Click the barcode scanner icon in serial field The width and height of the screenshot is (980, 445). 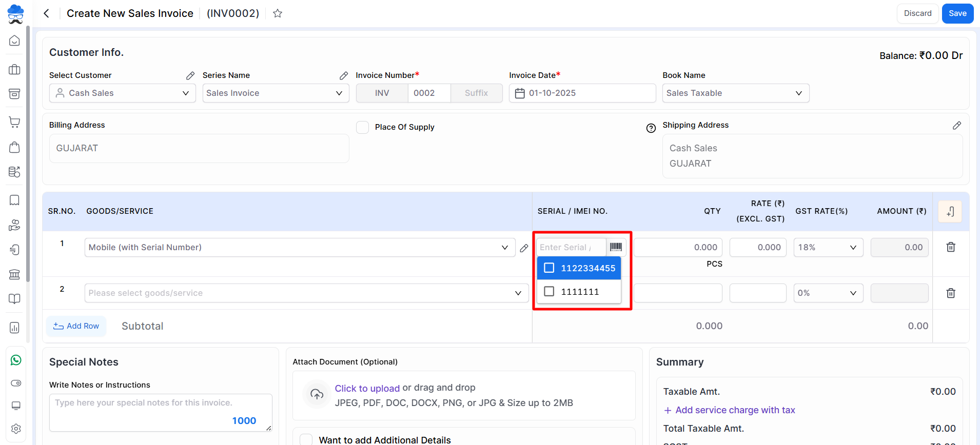[x=616, y=247]
